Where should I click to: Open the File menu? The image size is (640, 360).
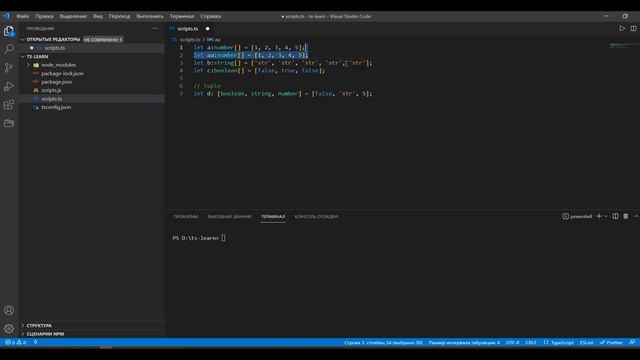click(x=22, y=16)
